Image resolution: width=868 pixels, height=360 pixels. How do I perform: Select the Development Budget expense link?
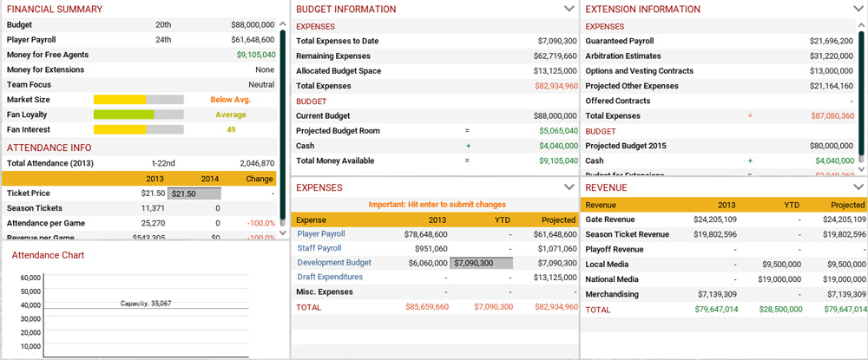[334, 263]
